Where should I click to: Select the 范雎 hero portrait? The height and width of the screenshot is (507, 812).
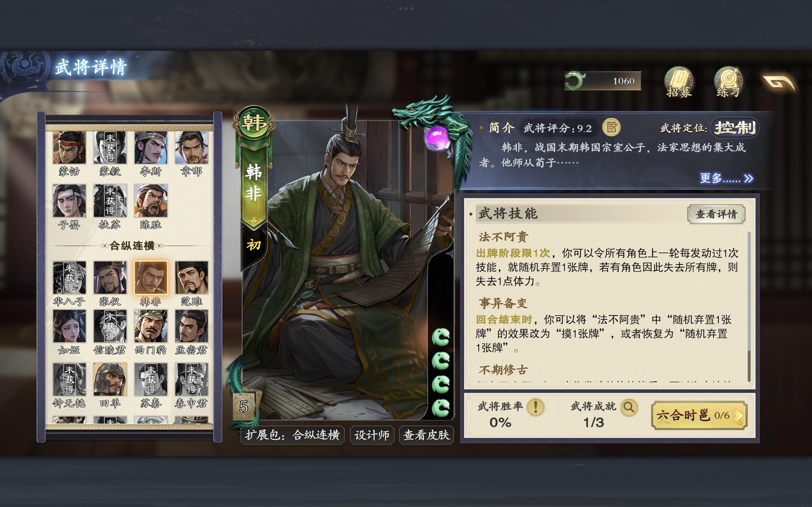(191, 278)
